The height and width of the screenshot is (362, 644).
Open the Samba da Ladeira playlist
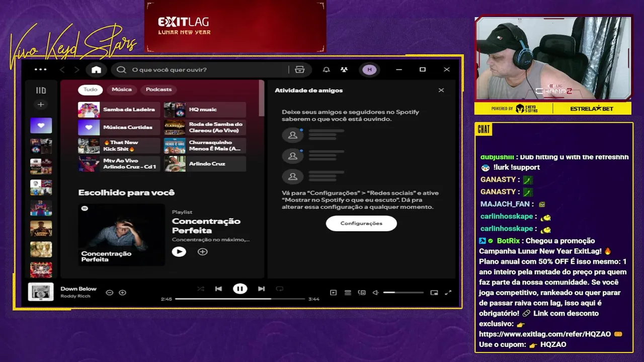point(119,110)
